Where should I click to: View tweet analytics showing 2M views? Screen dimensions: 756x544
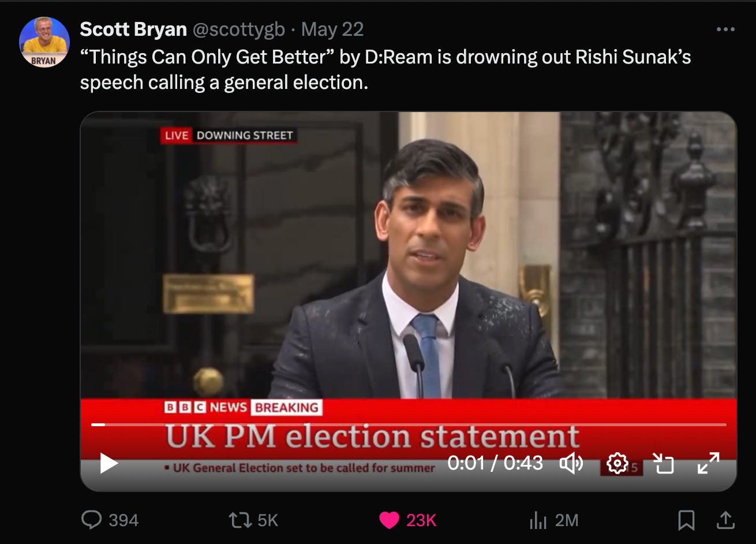pos(553,520)
